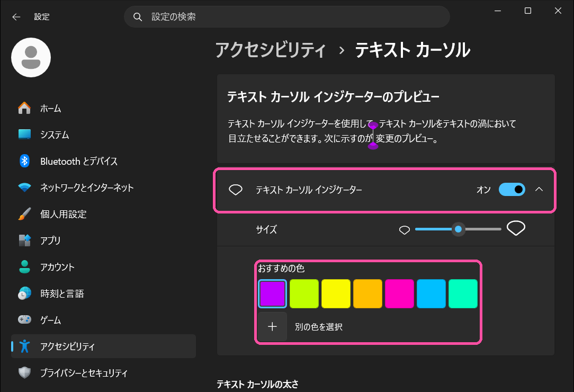
Task: Click the アプリ icon
Action: click(24, 240)
